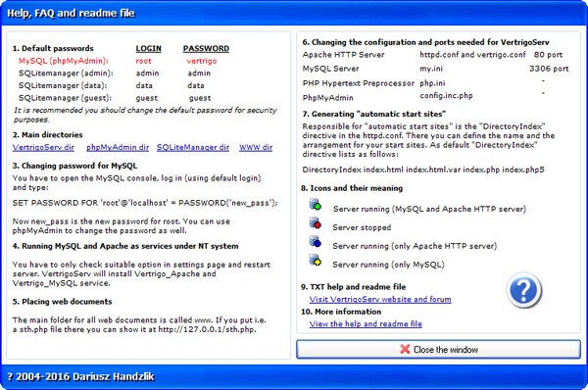Click '9. TXT help and readme file' heading
This screenshot has height=390, width=588.
(x=353, y=287)
